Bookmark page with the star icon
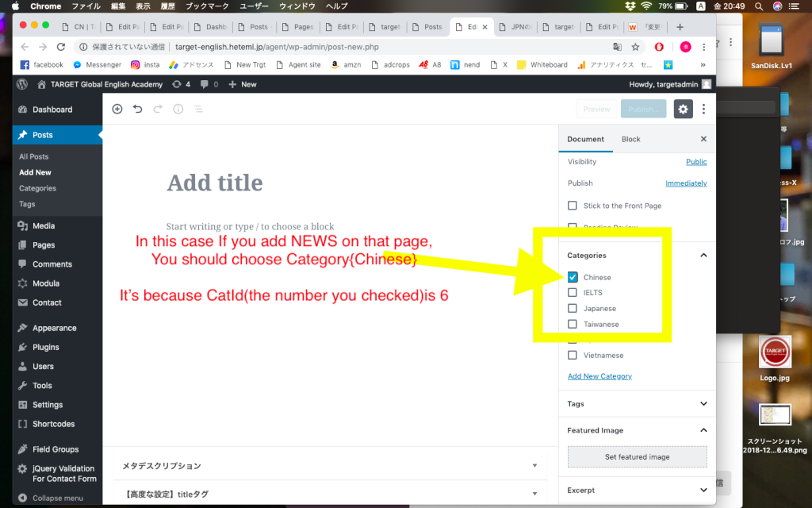 tap(635, 47)
